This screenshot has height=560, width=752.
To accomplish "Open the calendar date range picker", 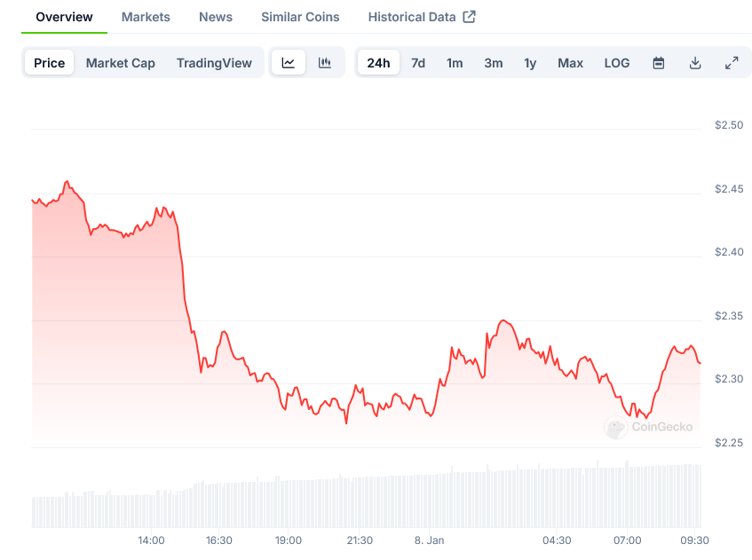I will pos(659,63).
